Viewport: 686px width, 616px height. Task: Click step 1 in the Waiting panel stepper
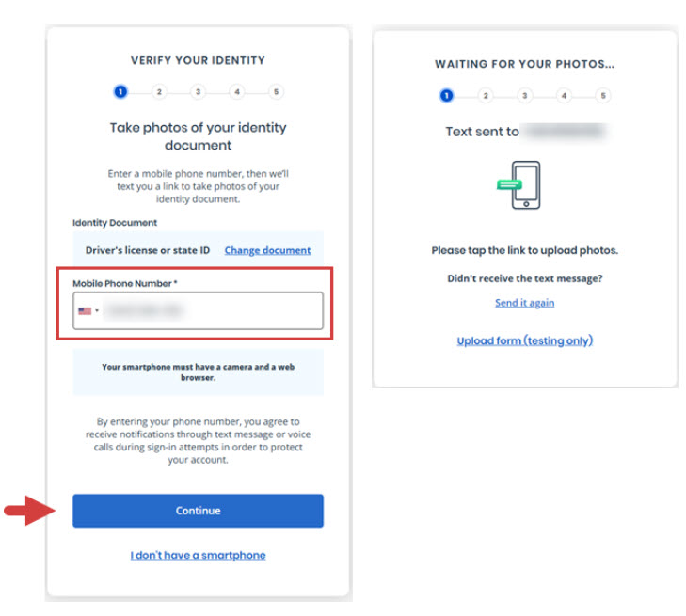pos(446,95)
